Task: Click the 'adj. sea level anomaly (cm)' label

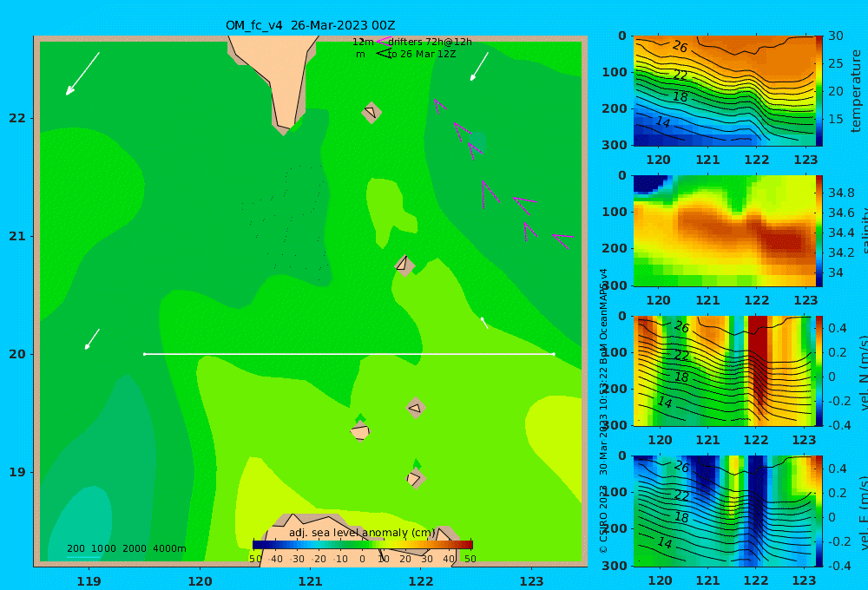Action: [x=362, y=533]
